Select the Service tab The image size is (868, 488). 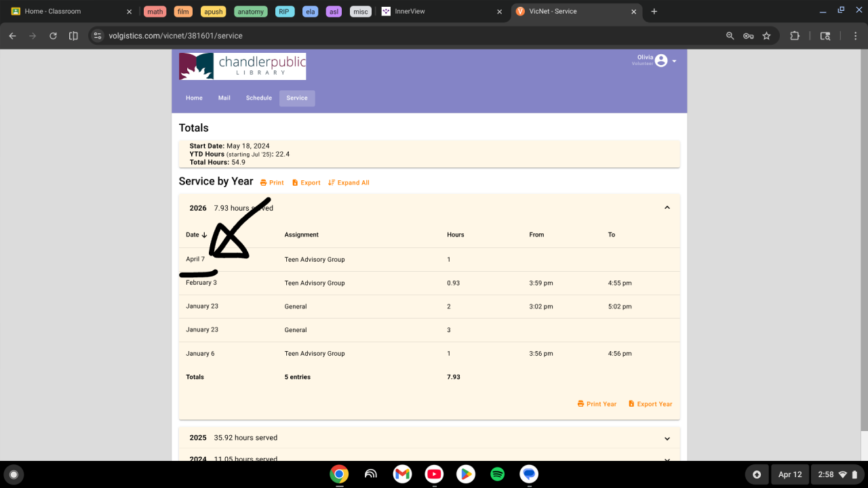point(297,98)
